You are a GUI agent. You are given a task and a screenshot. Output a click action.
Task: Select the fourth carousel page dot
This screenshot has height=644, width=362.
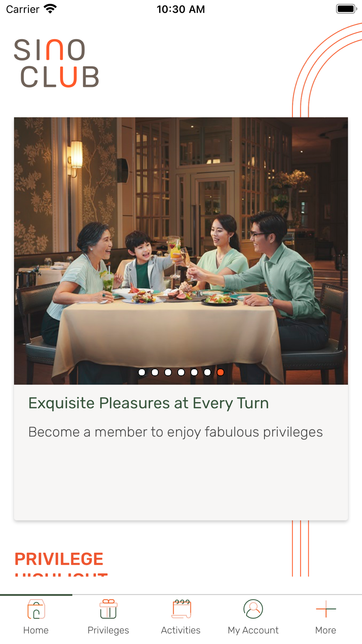click(181, 372)
